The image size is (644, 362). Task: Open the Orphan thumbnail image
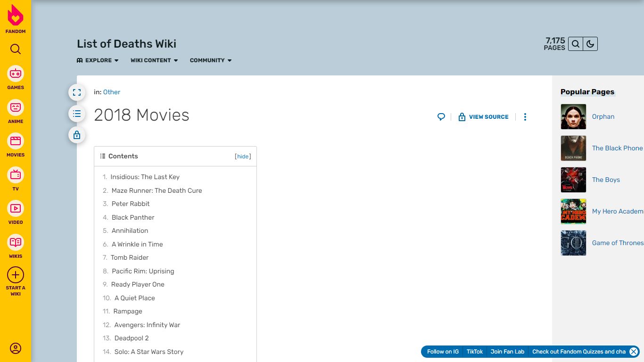(x=573, y=116)
